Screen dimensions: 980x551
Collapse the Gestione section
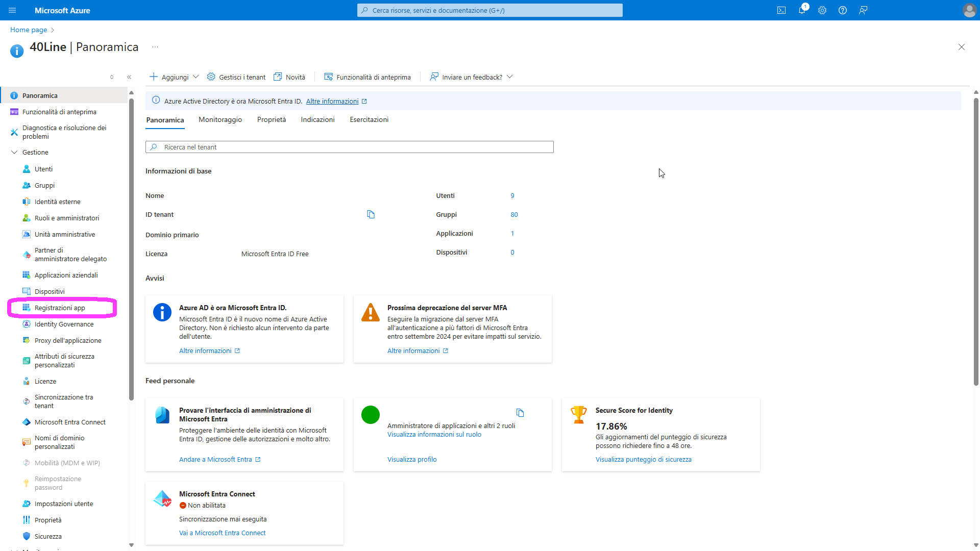pyautogui.click(x=14, y=152)
